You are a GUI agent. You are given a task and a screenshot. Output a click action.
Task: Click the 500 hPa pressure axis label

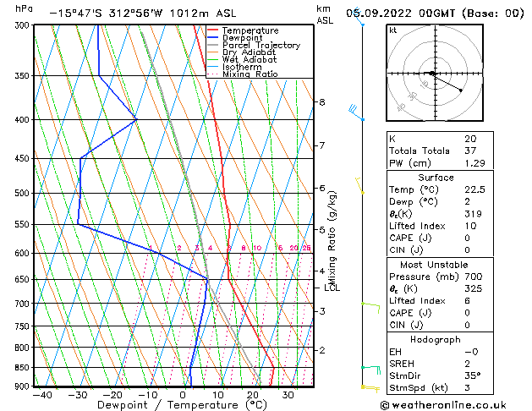pyautogui.click(x=22, y=193)
